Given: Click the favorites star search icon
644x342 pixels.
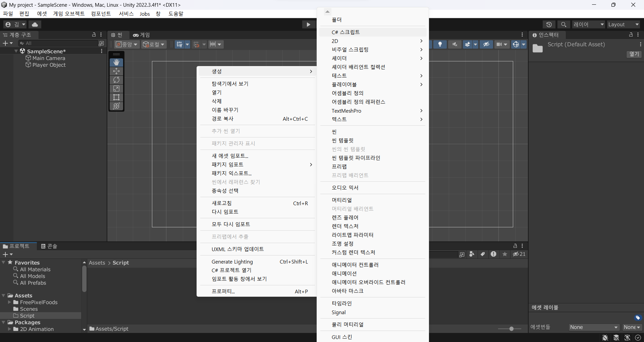Looking at the screenshot, I should pos(505,254).
